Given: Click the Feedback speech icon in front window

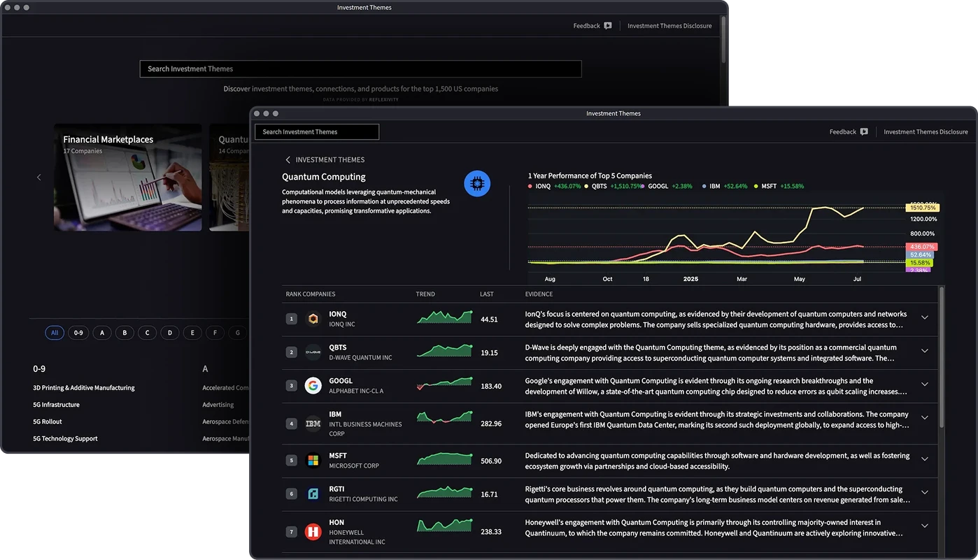Looking at the screenshot, I should [864, 131].
